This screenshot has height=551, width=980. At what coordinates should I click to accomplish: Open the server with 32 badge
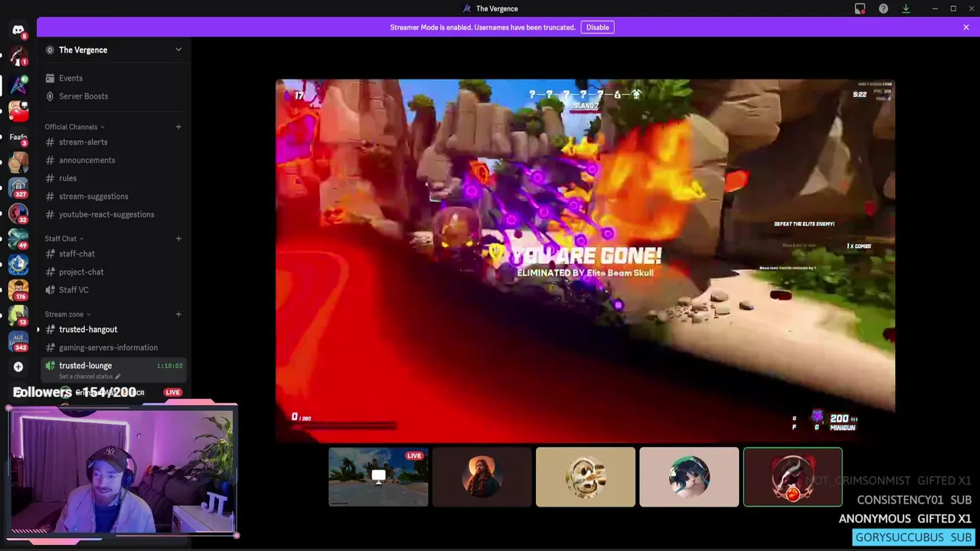point(18,214)
